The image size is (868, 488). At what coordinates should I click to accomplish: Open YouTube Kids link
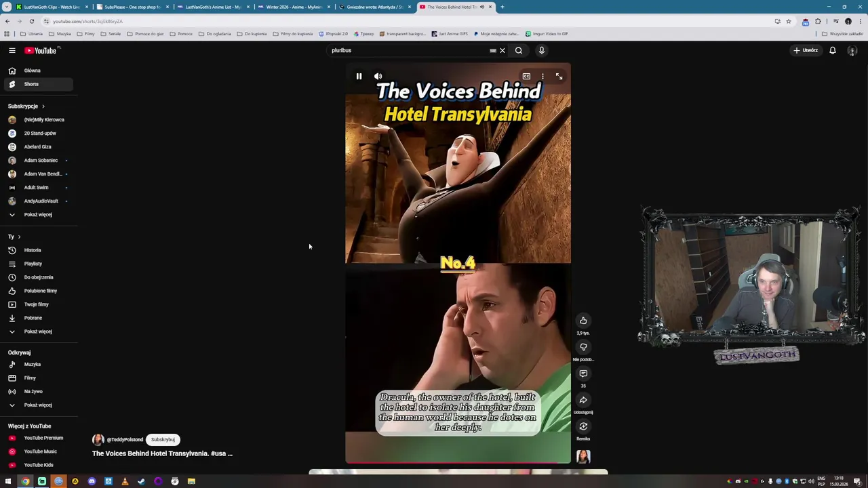tap(37, 465)
